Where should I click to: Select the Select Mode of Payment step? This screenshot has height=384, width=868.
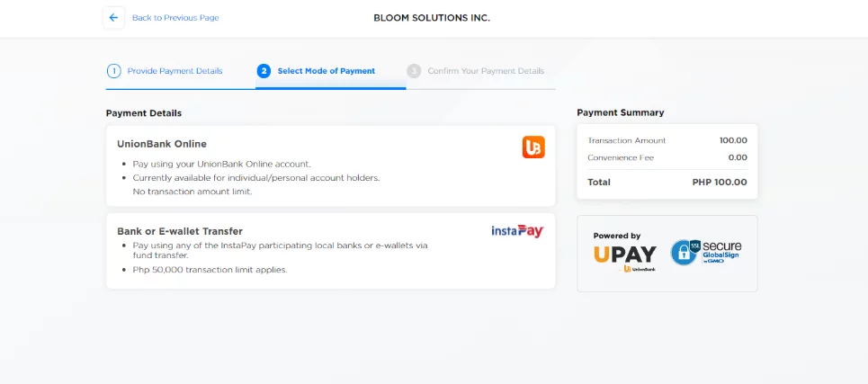[x=326, y=71]
